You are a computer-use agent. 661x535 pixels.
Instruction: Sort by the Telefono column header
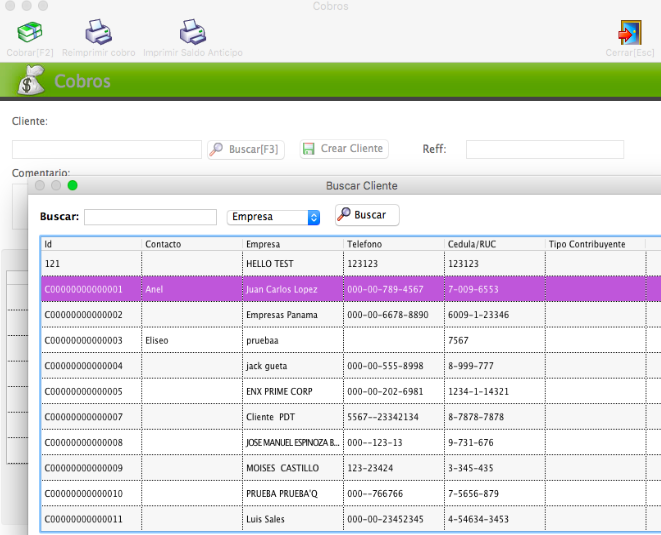coord(394,244)
